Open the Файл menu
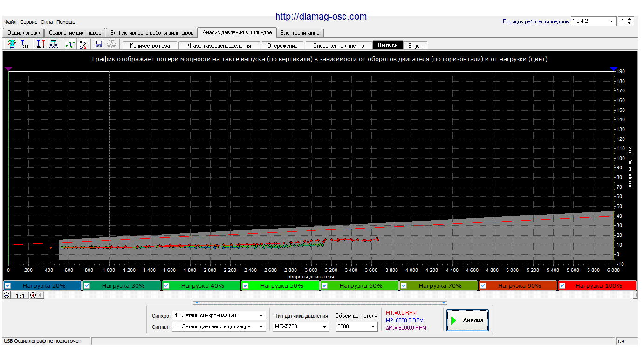Viewport: 644px width, 347px height. 10,22
